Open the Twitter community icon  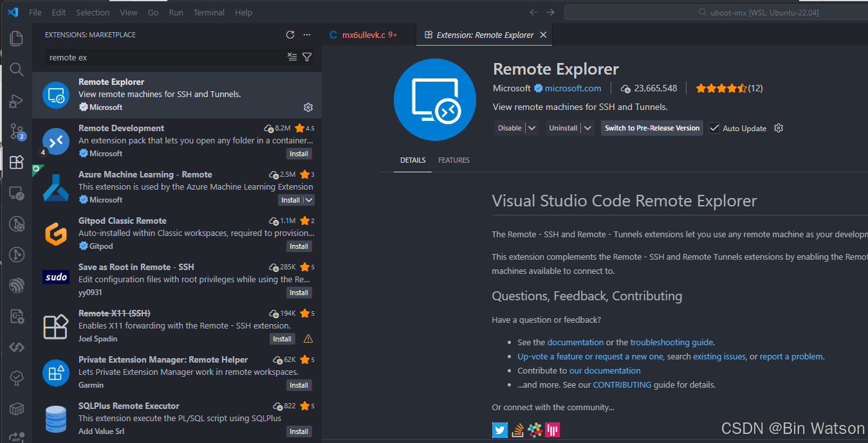coord(500,430)
